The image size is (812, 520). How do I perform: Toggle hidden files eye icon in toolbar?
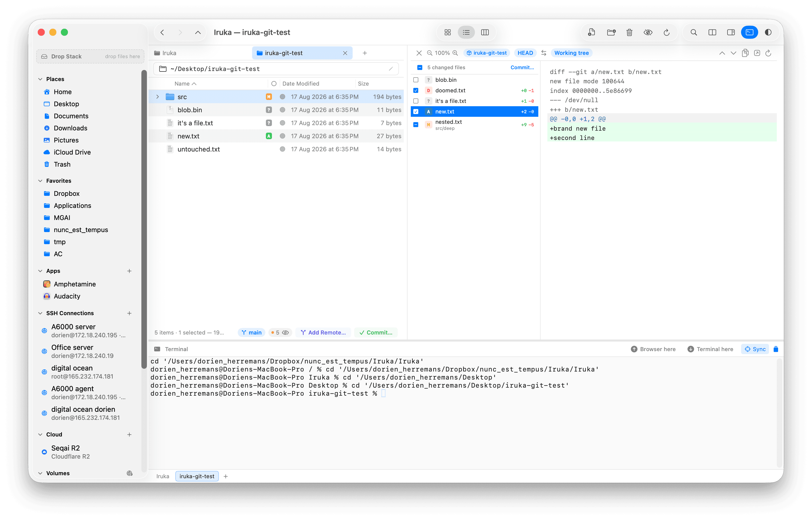click(x=648, y=32)
